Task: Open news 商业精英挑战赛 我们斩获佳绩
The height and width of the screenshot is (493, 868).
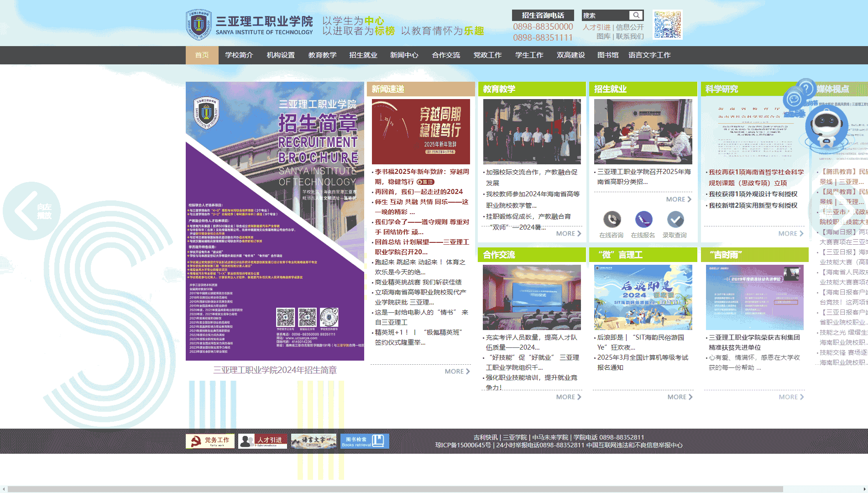Action: pos(418,282)
